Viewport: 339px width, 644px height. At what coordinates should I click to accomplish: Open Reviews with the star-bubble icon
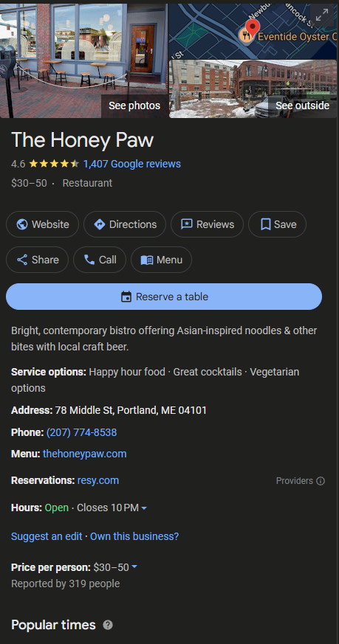click(207, 224)
